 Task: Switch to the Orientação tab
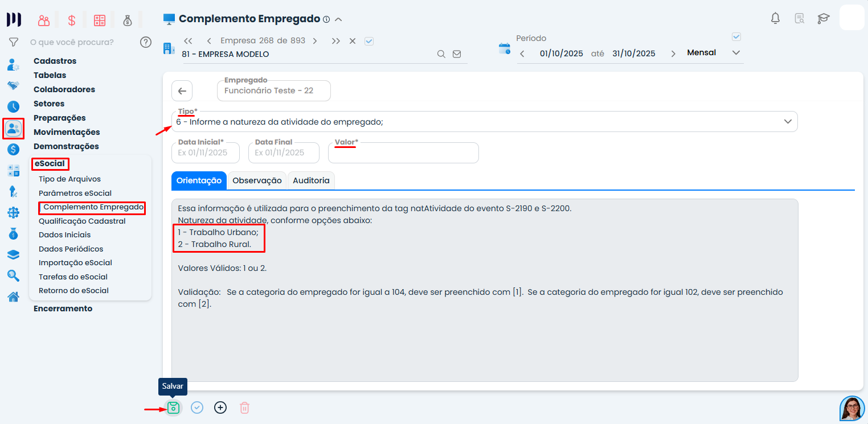(x=199, y=180)
